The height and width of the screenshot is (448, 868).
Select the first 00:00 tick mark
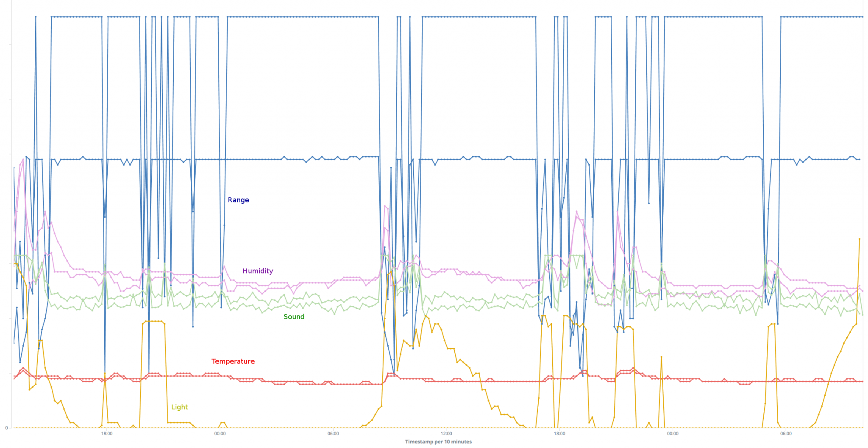pos(220,434)
